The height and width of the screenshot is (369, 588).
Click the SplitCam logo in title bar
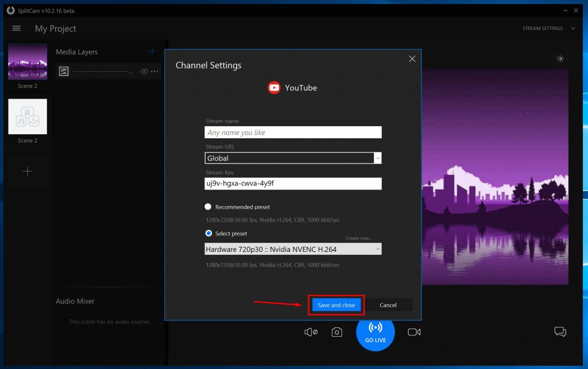pyautogui.click(x=10, y=10)
